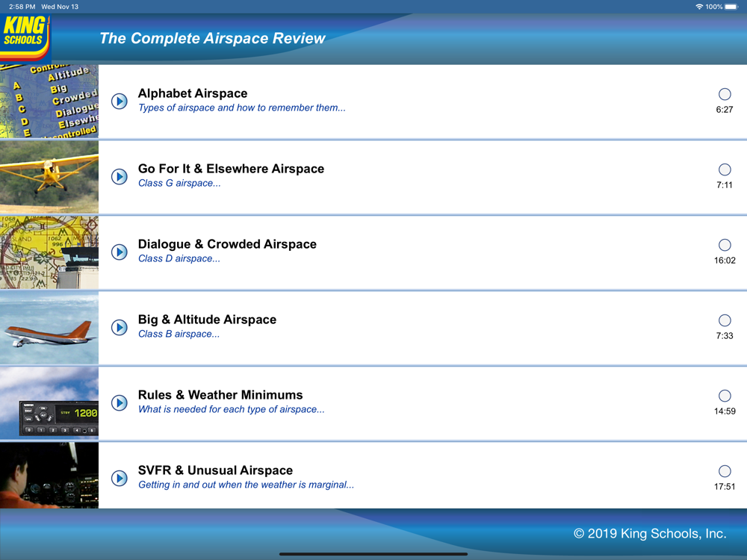747x560 pixels.
Task: Toggle completion circle for SVFR & Unusual Airspace
Action: 725,471
